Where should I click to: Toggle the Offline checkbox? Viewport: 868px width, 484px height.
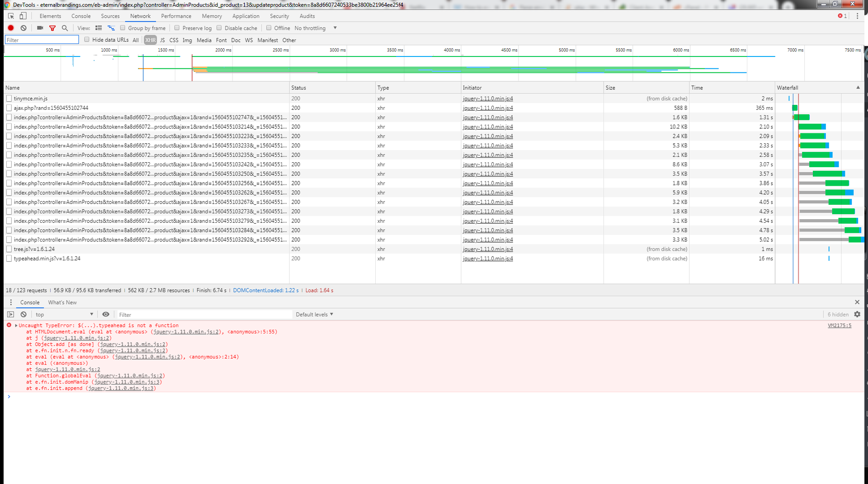(269, 28)
